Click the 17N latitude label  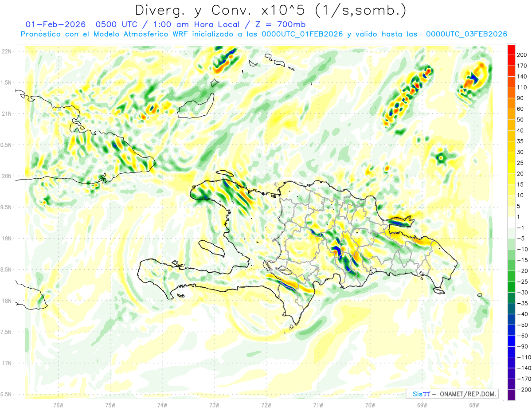[7, 363]
